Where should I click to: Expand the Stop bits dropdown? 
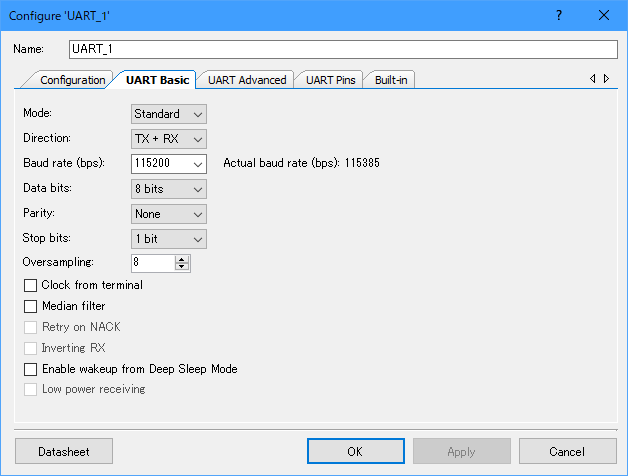coord(168,239)
